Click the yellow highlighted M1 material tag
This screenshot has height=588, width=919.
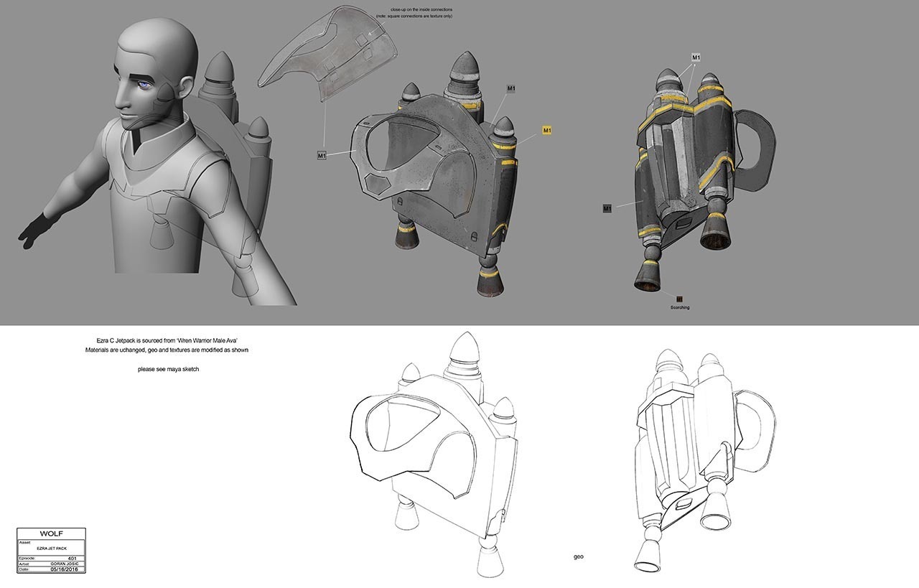tap(546, 131)
